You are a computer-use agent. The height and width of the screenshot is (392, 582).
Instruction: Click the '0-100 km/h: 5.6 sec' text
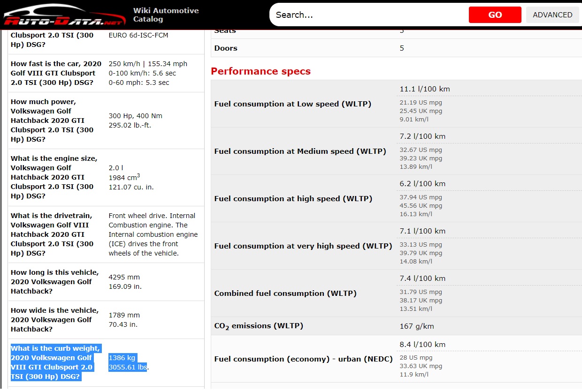[142, 73]
